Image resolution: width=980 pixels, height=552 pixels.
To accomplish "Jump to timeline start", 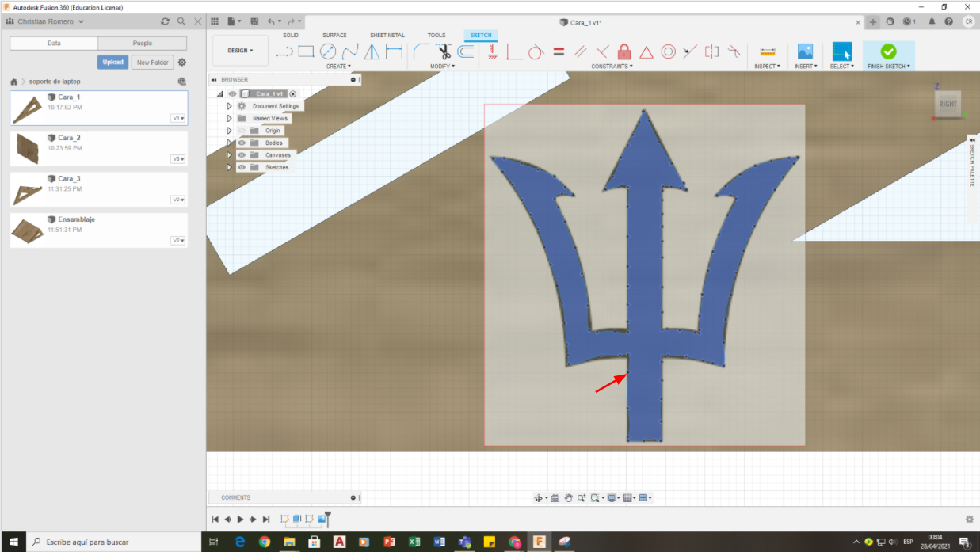I will 215,520.
